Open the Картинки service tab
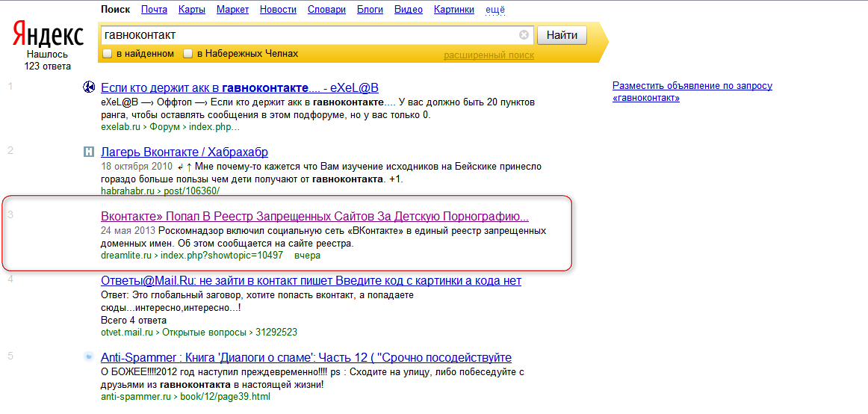This screenshot has width=868, height=414. [x=454, y=10]
